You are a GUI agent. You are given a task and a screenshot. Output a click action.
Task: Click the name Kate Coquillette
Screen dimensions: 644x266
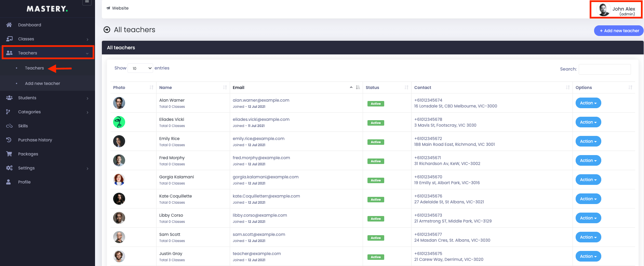[x=175, y=196]
